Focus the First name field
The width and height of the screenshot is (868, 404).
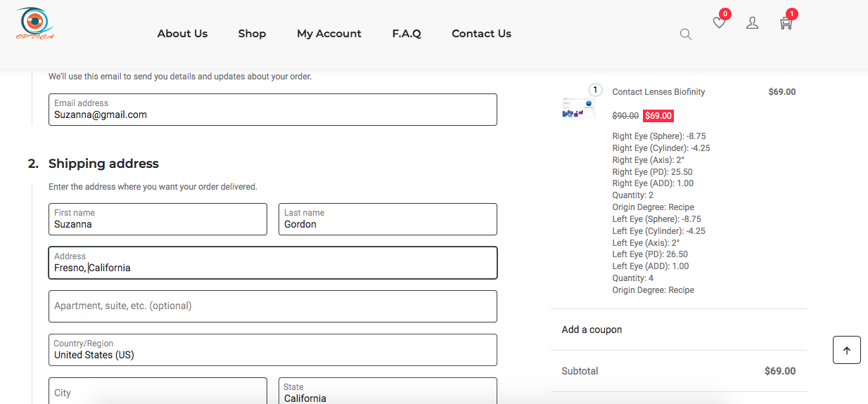158,219
